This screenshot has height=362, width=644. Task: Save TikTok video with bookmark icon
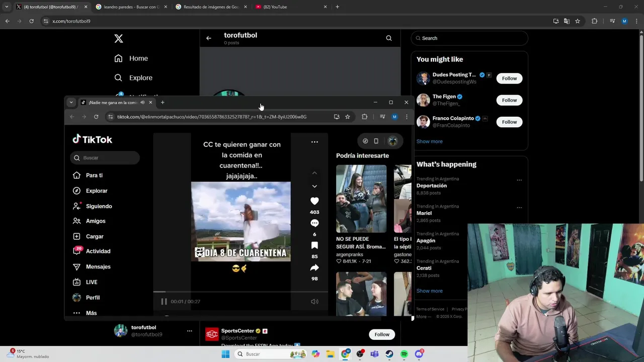coord(314,245)
